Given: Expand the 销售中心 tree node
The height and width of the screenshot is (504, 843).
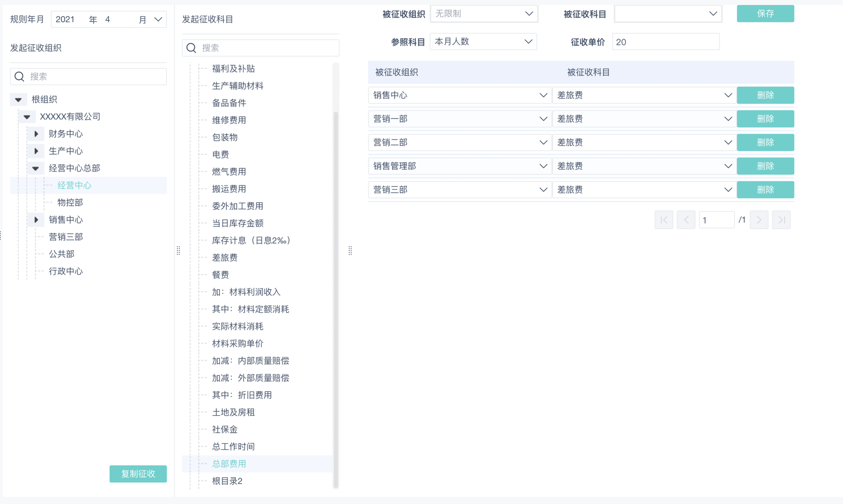Looking at the screenshot, I should [36, 220].
